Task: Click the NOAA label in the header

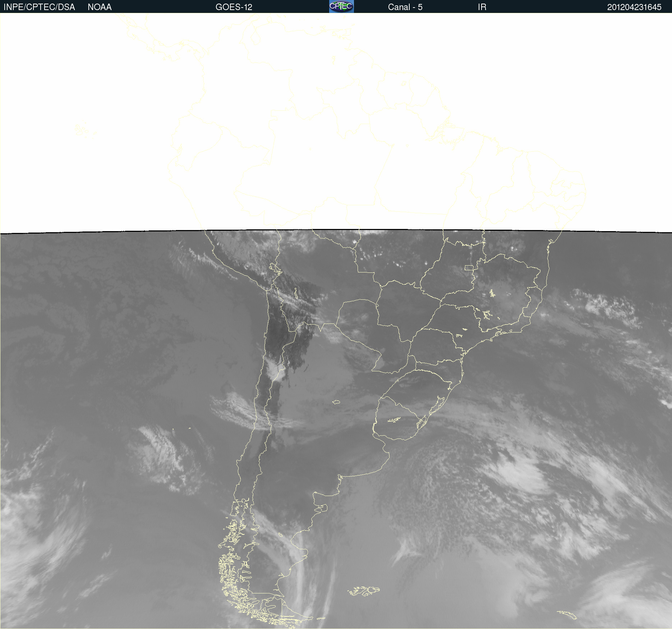Action: 100,7
